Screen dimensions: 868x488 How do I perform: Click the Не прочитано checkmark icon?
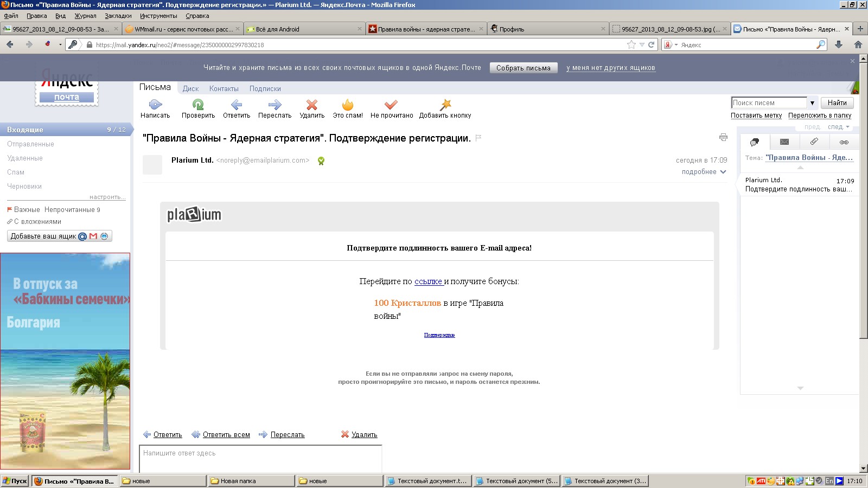point(391,104)
